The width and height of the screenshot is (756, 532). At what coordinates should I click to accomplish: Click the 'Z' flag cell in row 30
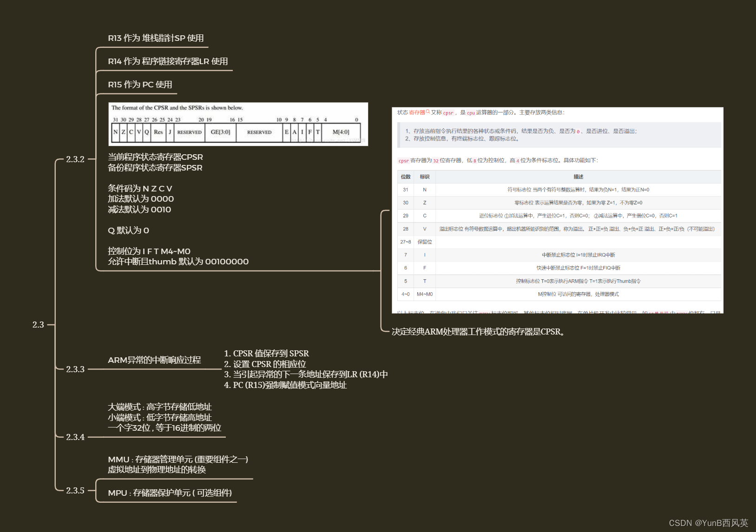pos(425,203)
